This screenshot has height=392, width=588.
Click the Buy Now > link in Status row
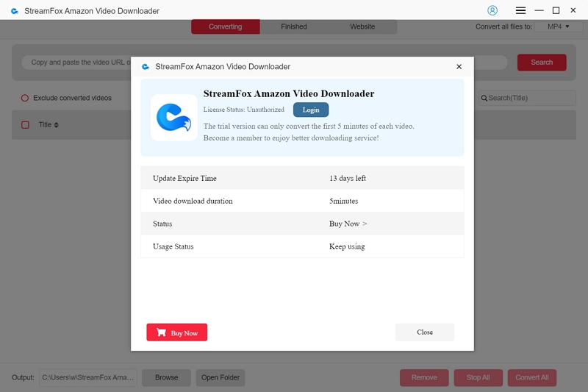tap(348, 224)
